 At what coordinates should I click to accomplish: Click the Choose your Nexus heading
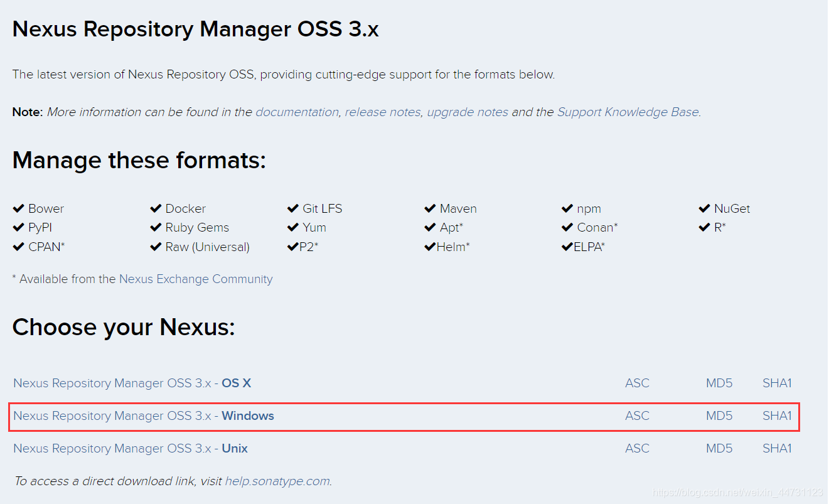124,328
